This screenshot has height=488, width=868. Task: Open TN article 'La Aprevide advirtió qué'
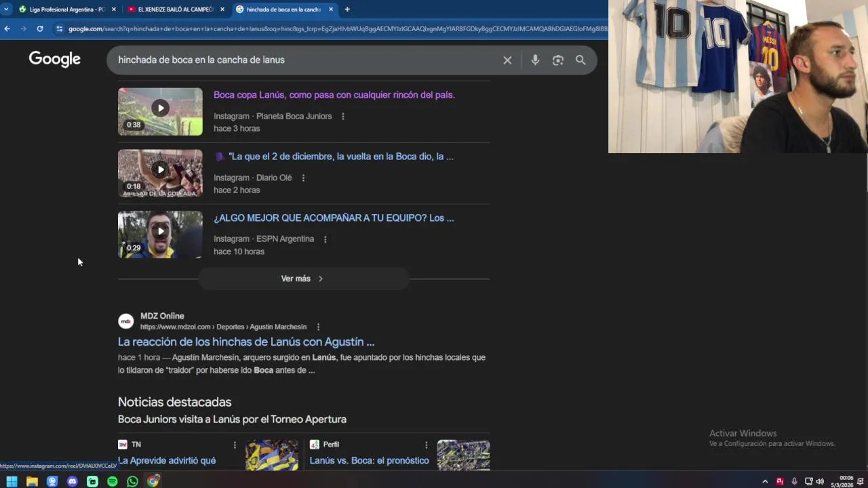pos(167,461)
